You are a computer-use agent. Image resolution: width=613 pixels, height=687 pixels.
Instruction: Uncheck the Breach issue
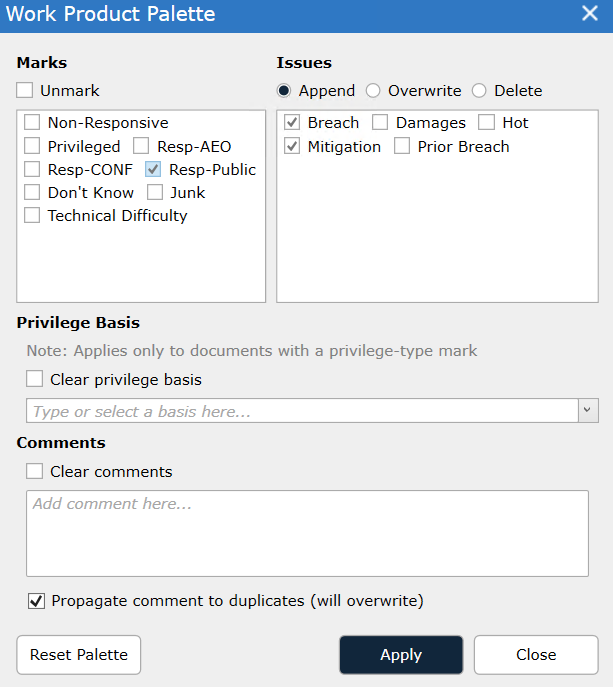point(292,123)
